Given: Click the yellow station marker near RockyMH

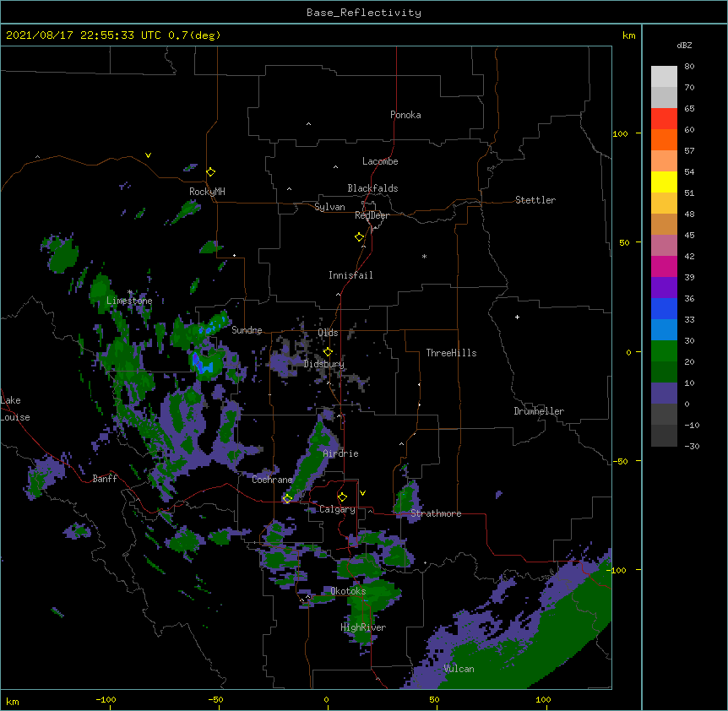Looking at the screenshot, I should (211, 172).
